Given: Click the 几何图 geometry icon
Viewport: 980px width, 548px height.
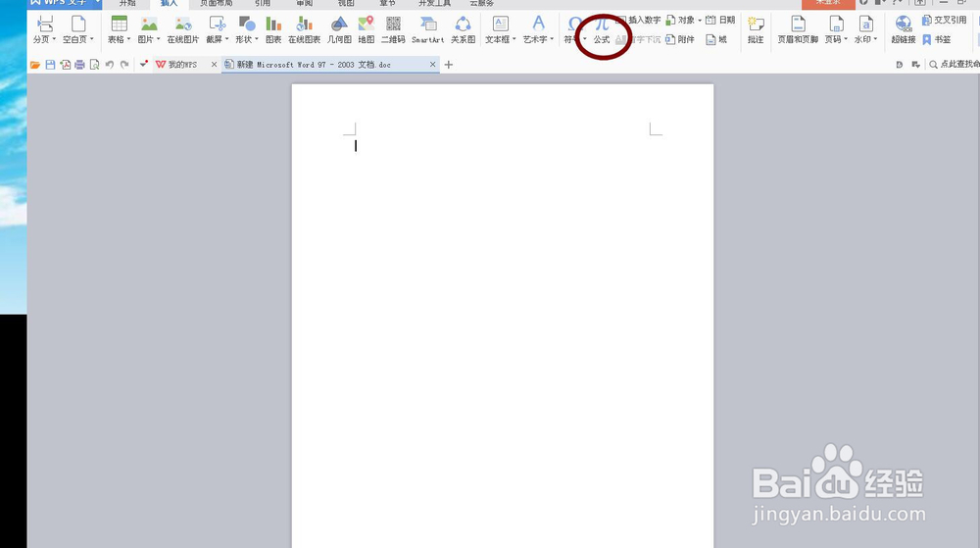Looking at the screenshot, I should [339, 30].
